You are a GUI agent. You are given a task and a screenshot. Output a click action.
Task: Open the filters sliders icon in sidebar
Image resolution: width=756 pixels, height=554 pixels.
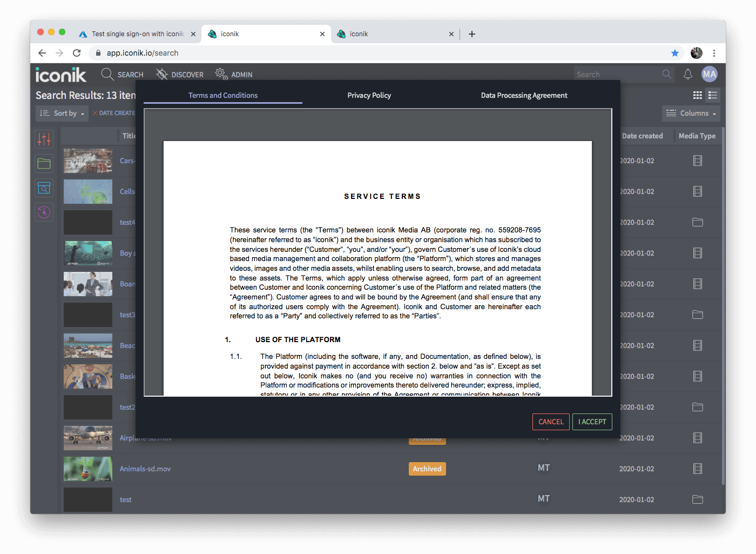tap(44, 139)
